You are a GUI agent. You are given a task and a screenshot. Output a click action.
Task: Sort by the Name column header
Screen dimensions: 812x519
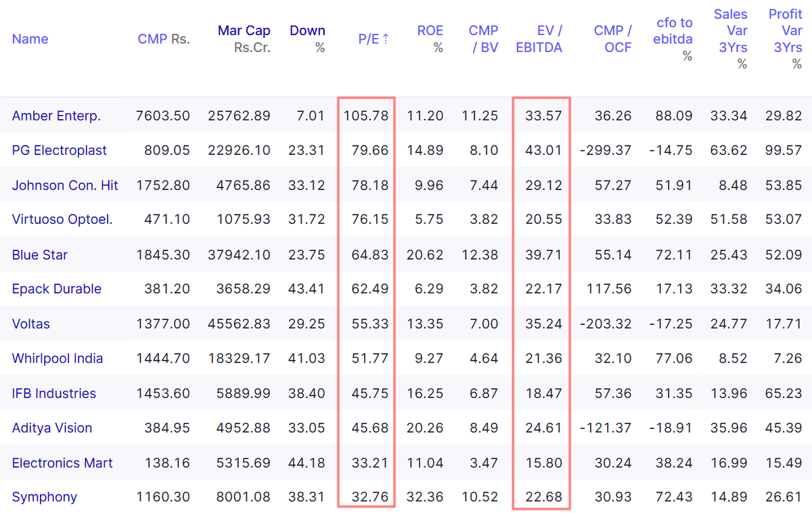[30, 39]
